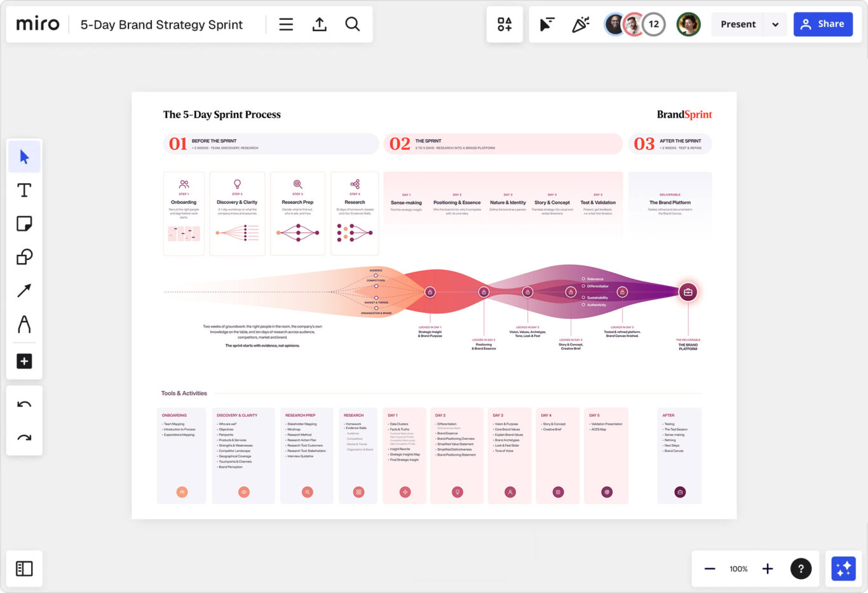
Task: Select the cursor select tool
Action: click(24, 156)
